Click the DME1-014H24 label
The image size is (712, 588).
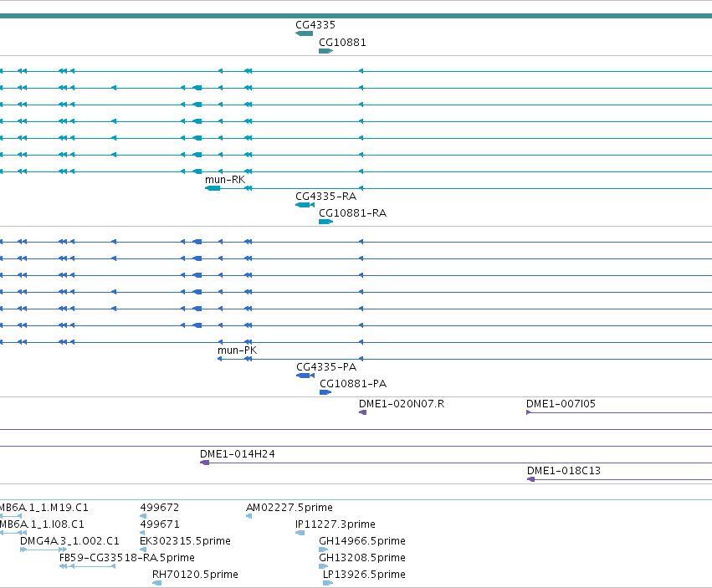238,454
